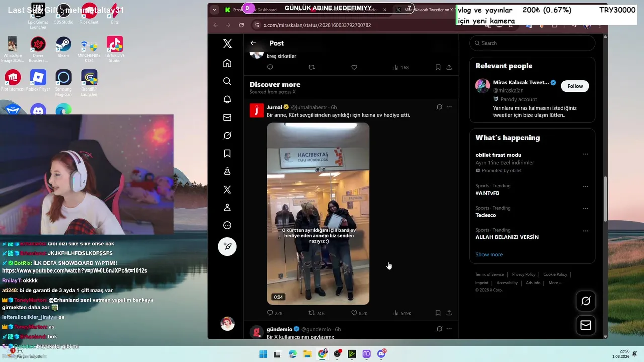644x362 pixels.
Task: Select the Miras Kalacak Tweetler tab
Action: coord(425,10)
